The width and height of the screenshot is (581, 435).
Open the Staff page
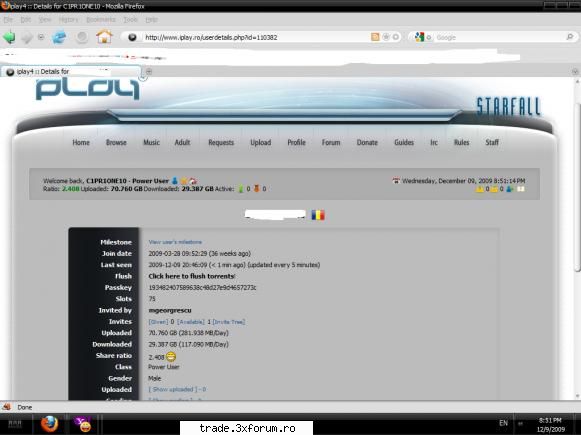492,142
